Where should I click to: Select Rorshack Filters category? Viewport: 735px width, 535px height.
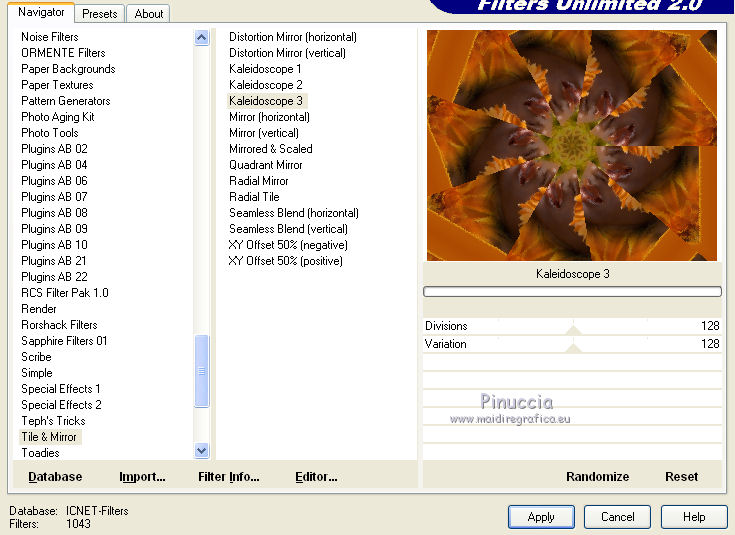coord(59,324)
